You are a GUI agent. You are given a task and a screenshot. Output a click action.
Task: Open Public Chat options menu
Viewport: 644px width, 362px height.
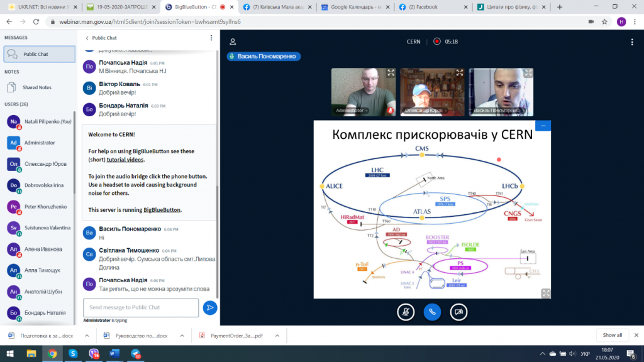[211, 38]
